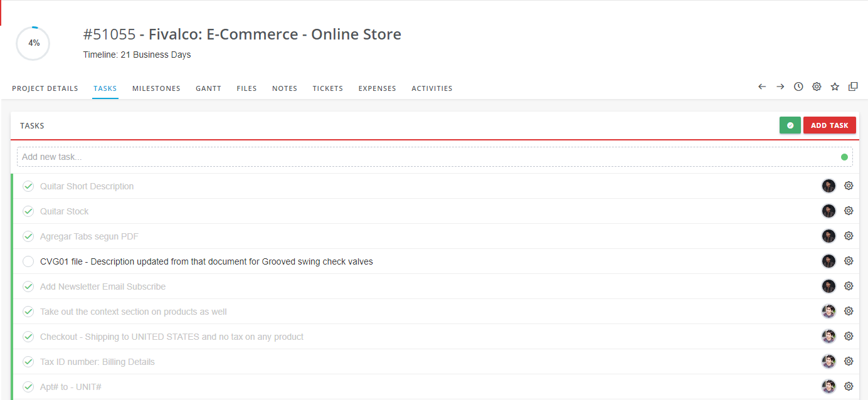
Task: Click the red ADD TASK button
Action: coord(830,125)
